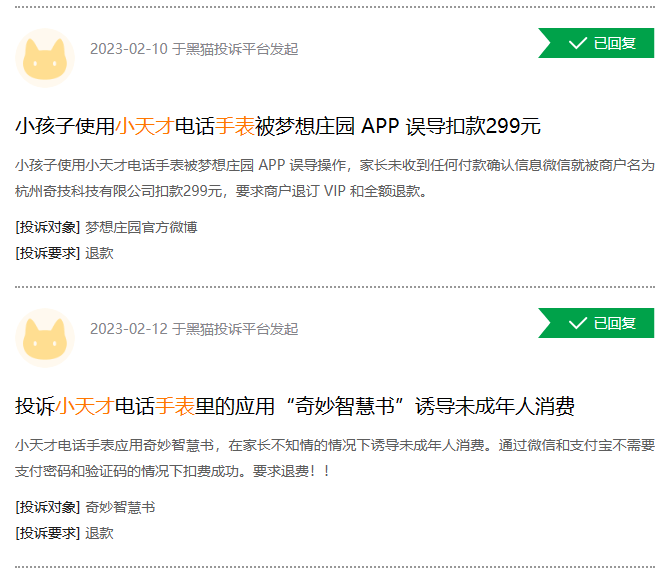Click the checkmark icon in the second 已回复 badge

click(577, 323)
